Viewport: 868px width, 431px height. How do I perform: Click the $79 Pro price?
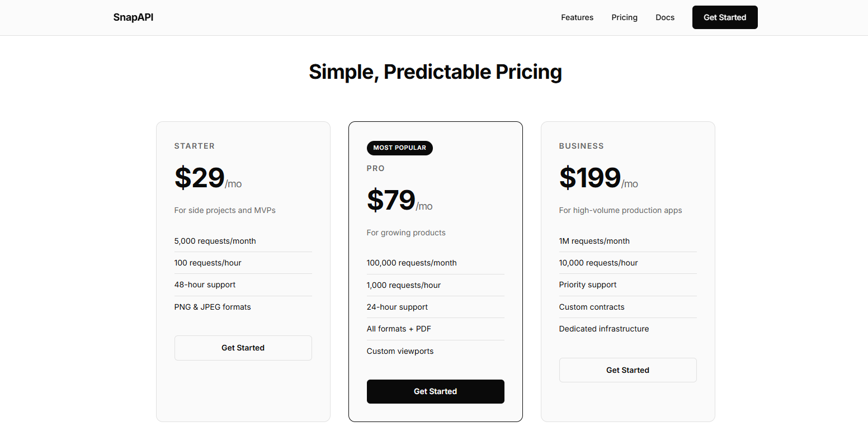[x=391, y=200]
